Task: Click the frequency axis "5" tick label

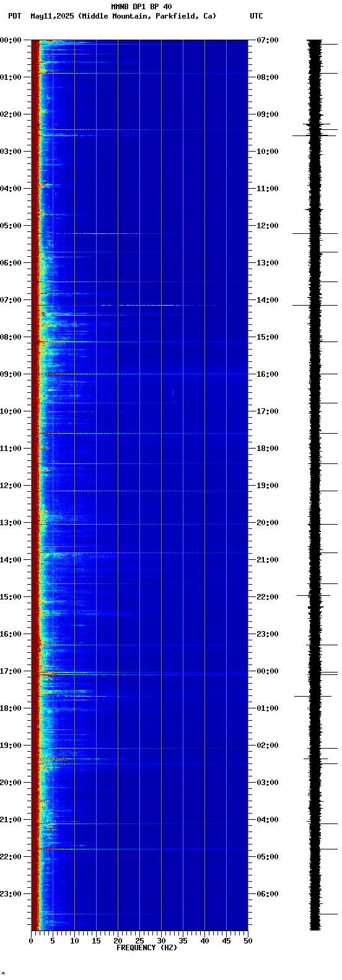Action: tap(53, 941)
